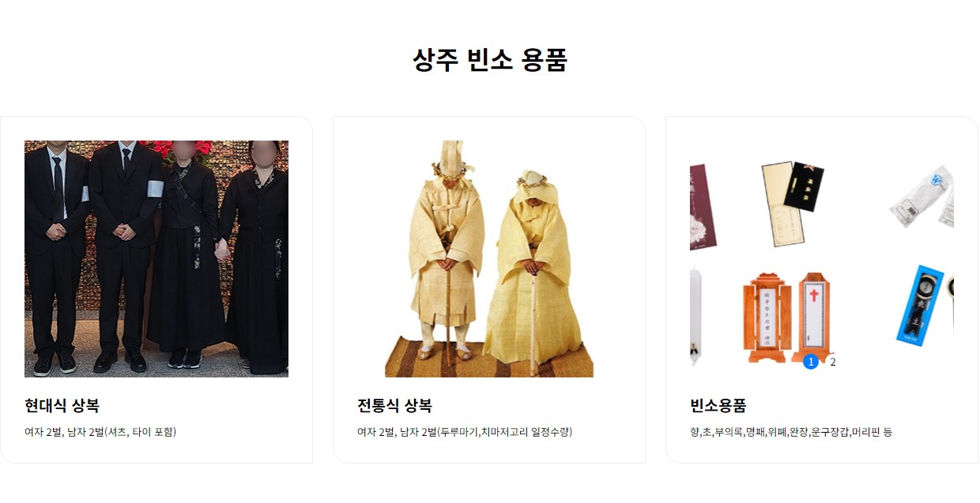Open the modern mourning clothes photo

[x=156, y=259]
